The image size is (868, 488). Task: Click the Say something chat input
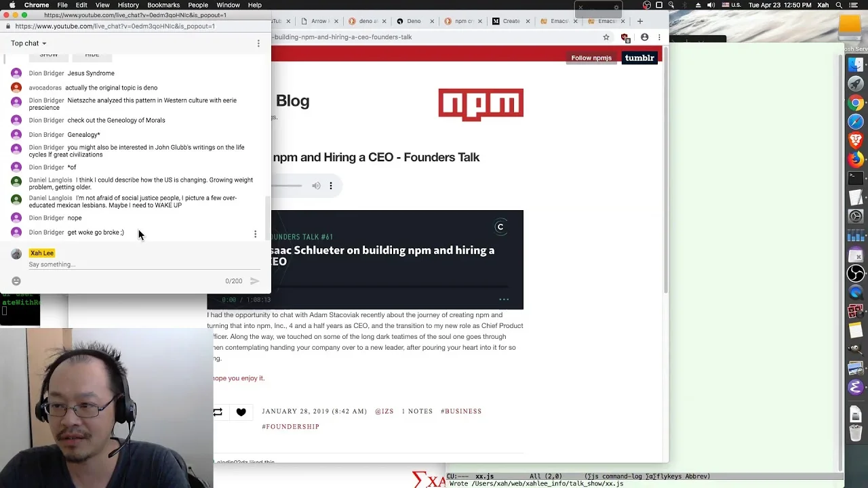point(136,264)
